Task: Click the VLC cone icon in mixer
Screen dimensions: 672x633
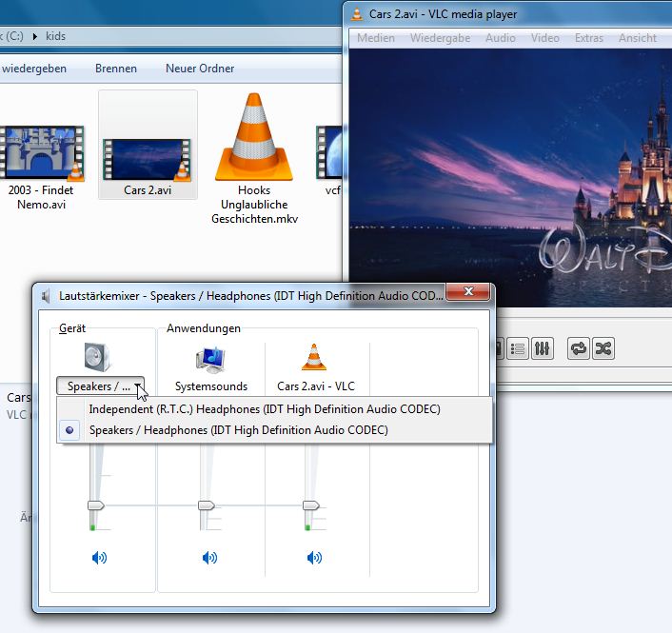Action: [x=314, y=357]
